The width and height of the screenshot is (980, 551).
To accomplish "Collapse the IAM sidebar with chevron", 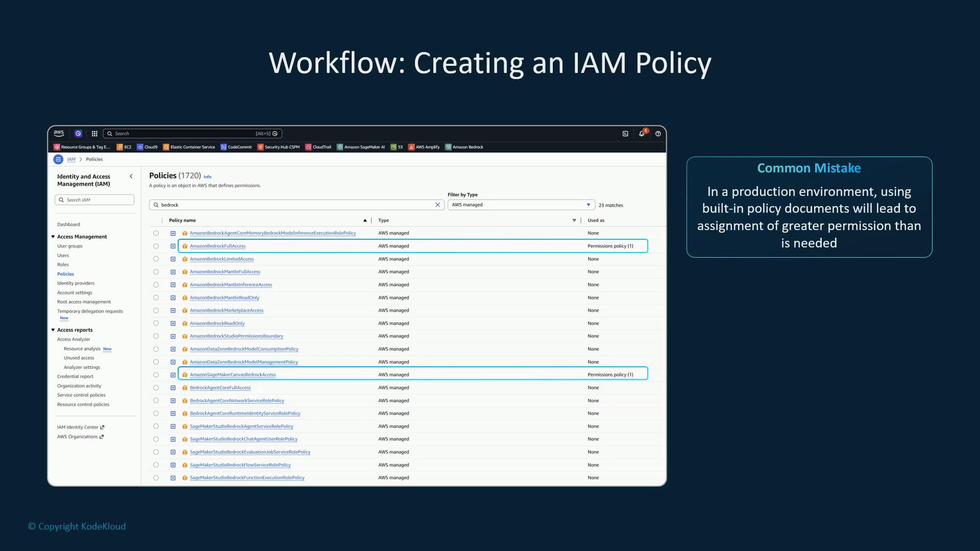I will point(131,176).
